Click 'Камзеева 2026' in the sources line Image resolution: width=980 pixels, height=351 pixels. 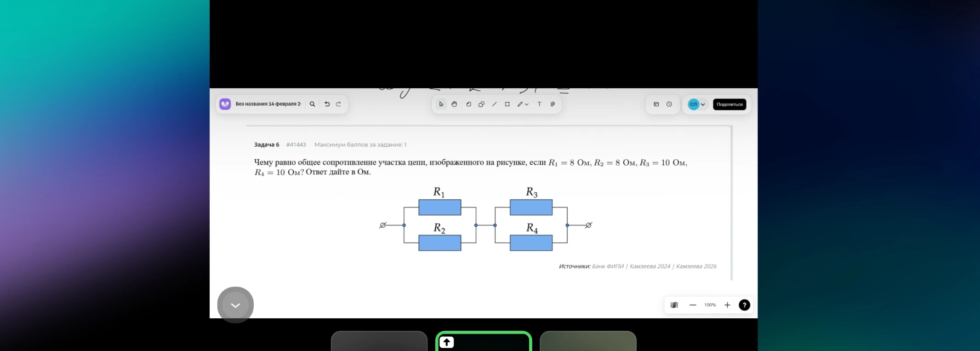click(696, 266)
